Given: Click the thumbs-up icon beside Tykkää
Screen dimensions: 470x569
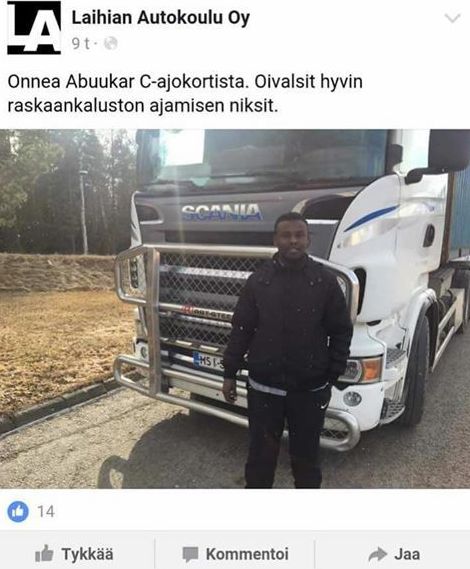Looking at the screenshot, I should coord(44,553).
